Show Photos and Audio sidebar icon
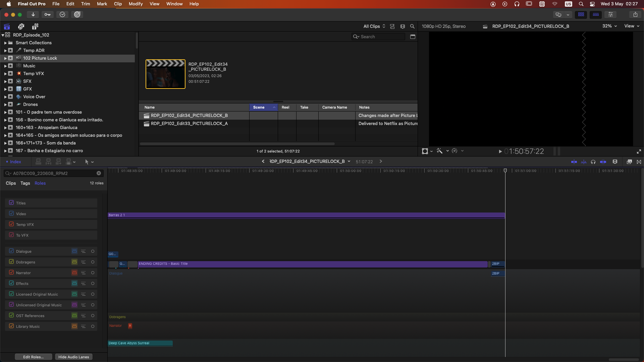 coord(21,26)
